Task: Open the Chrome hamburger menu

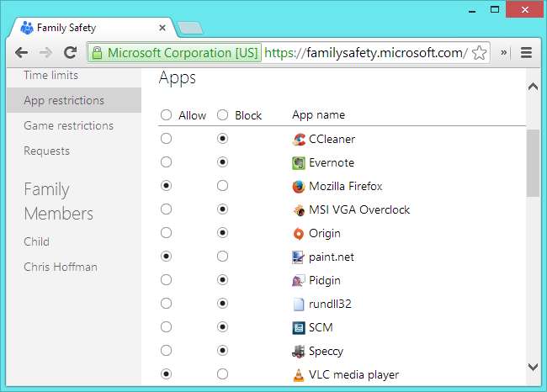Action: [526, 53]
